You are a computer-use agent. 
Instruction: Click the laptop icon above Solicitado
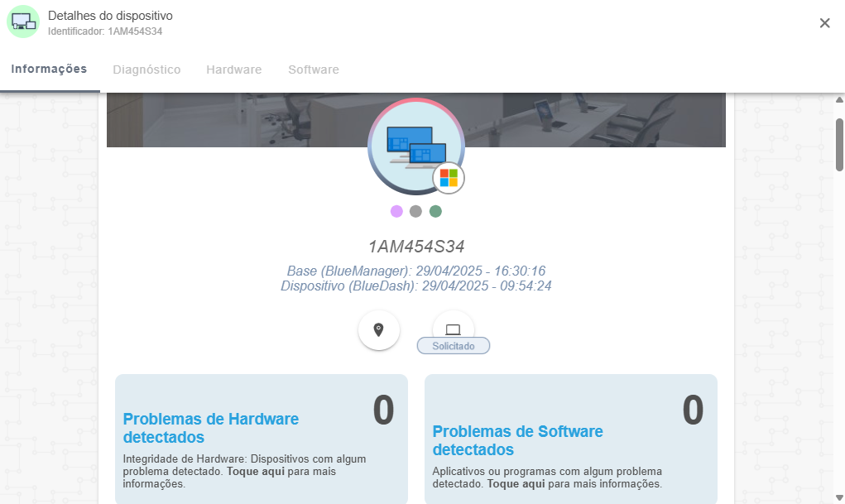point(454,328)
